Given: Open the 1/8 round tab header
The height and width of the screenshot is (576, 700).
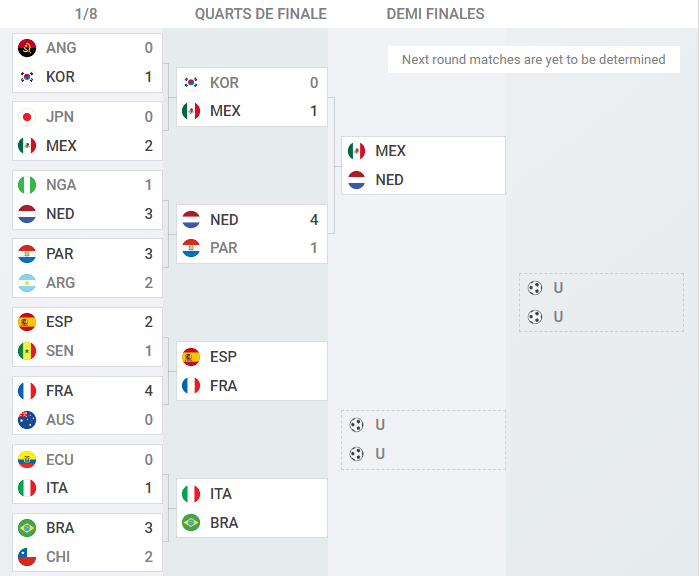Looking at the screenshot, I should 86,14.
